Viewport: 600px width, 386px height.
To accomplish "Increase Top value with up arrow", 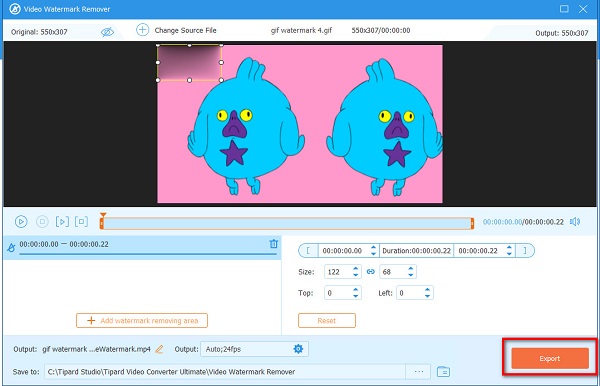I will [x=355, y=290].
